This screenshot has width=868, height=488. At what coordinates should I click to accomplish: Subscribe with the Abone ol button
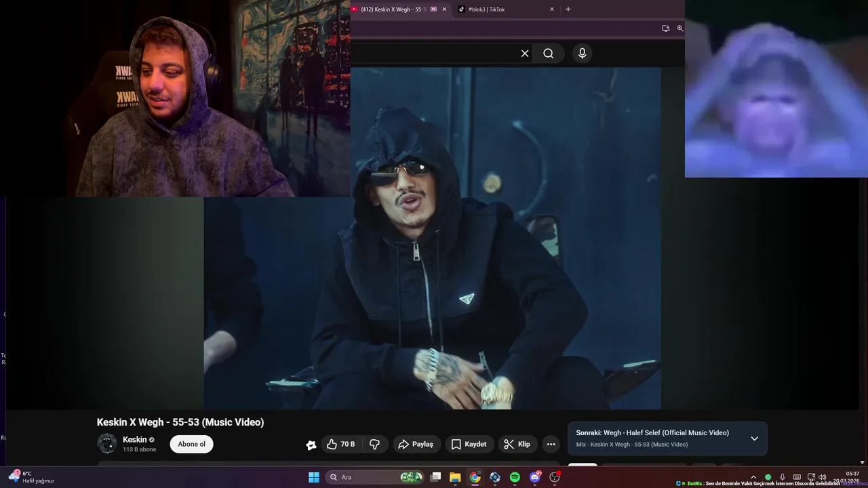192,444
